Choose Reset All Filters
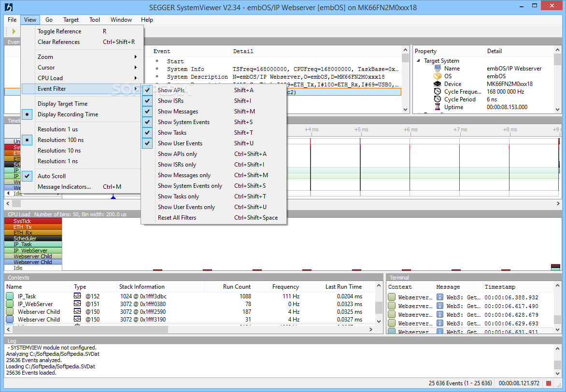The width and height of the screenshot is (566, 392). (x=213, y=218)
